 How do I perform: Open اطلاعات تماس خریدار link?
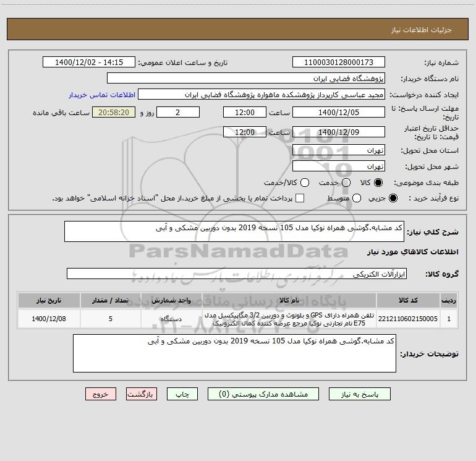click(x=102, y=95)
